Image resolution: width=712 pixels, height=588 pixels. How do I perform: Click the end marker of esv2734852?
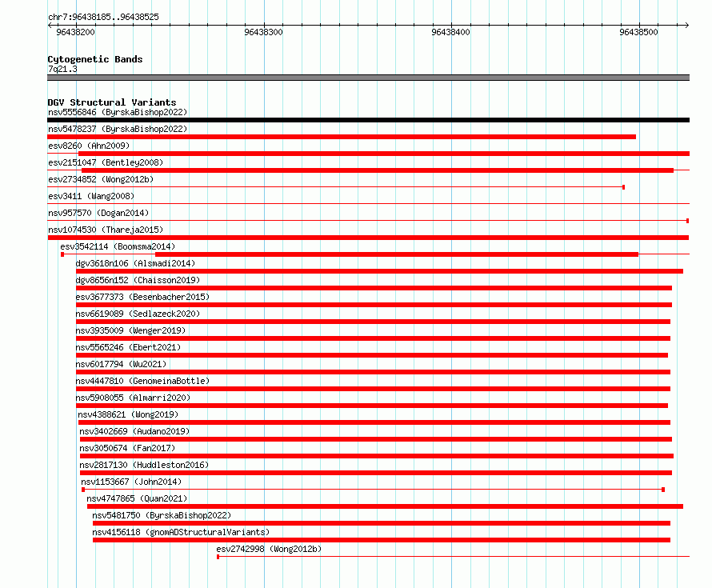[x=623, y=187]
